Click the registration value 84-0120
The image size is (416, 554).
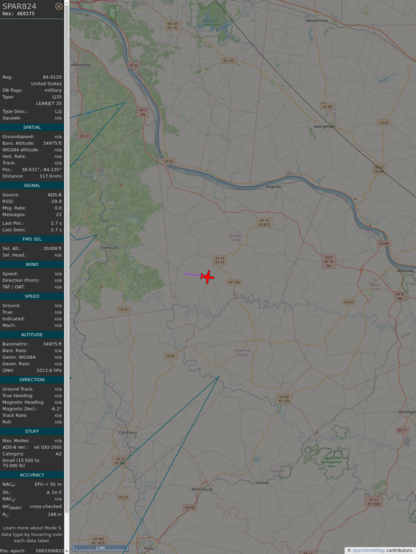tap(52, 77)
